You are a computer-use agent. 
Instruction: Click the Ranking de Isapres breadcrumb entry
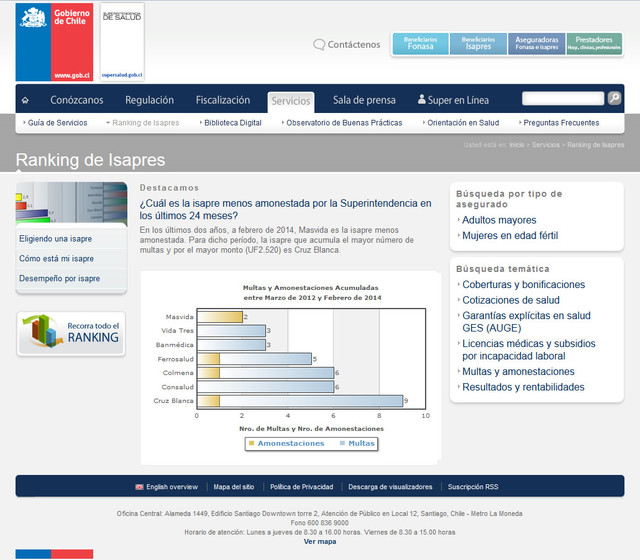click(596, 145)
